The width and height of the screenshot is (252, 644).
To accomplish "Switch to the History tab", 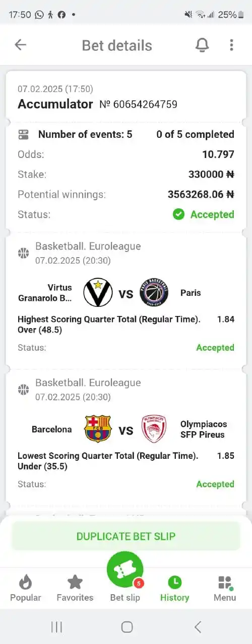I will coord(174,589).
